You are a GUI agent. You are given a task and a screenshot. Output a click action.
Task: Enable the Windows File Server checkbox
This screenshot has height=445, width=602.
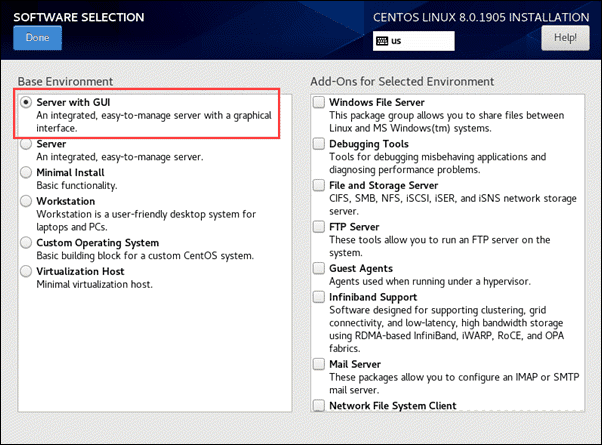tap(319, 103)
